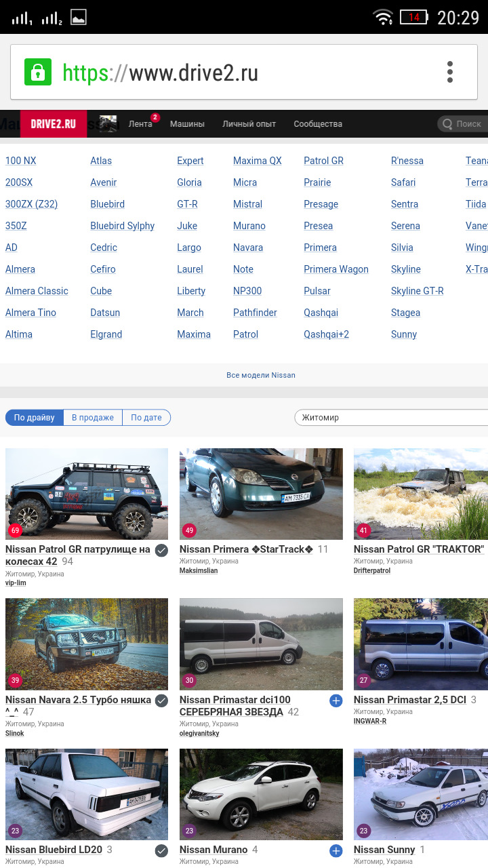Tap the rating badge 49 on the Primera photo
The width and height of the screenshot is (488, 868).
point(189,530)
